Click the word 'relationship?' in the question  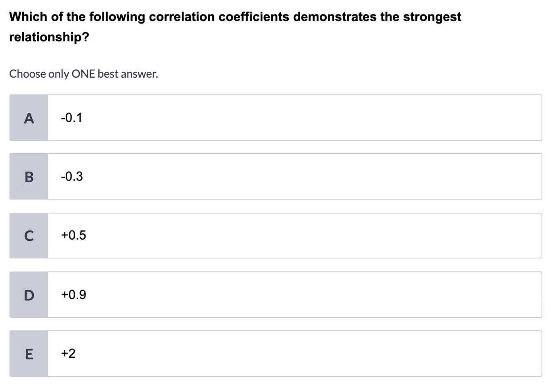49,37
